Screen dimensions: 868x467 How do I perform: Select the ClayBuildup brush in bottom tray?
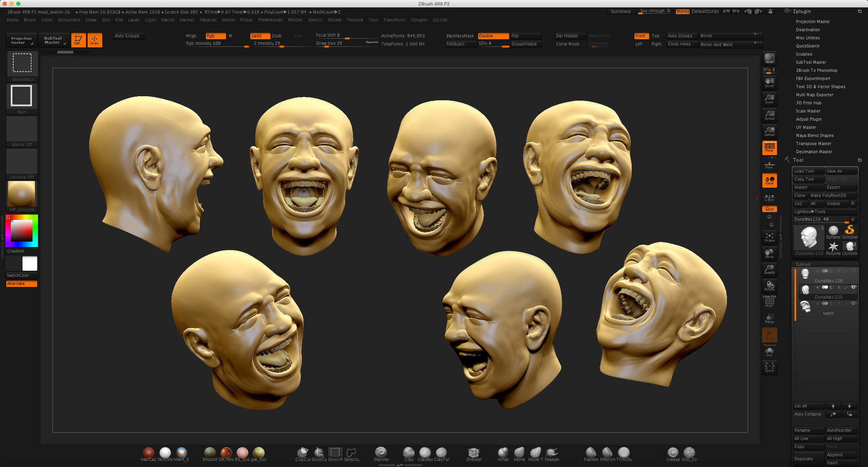pos(425,453)
